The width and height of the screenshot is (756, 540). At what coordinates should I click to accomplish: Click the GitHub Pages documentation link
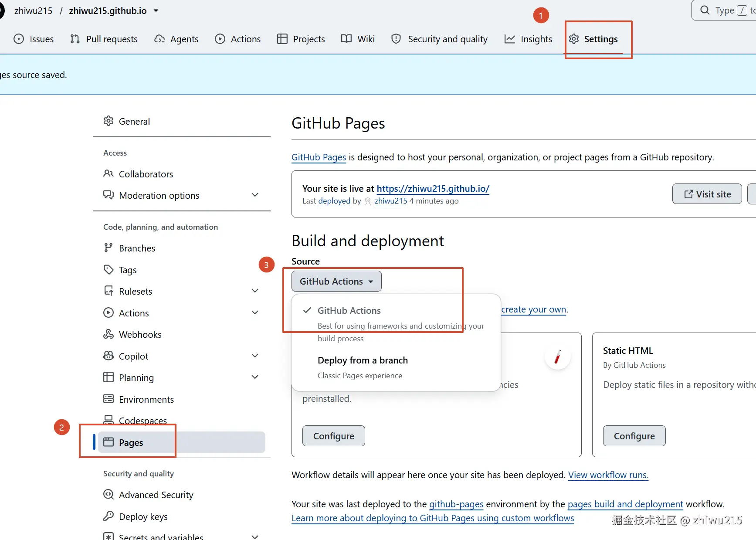coord(319,157)
